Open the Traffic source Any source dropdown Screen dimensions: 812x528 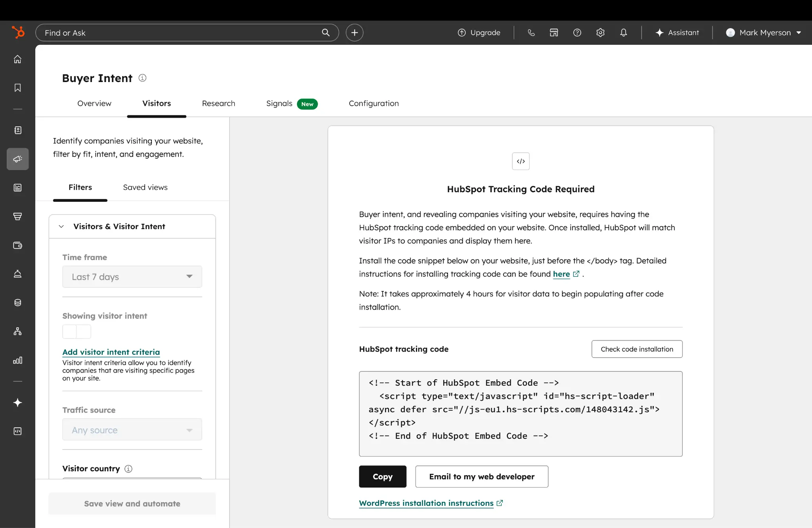132,430
